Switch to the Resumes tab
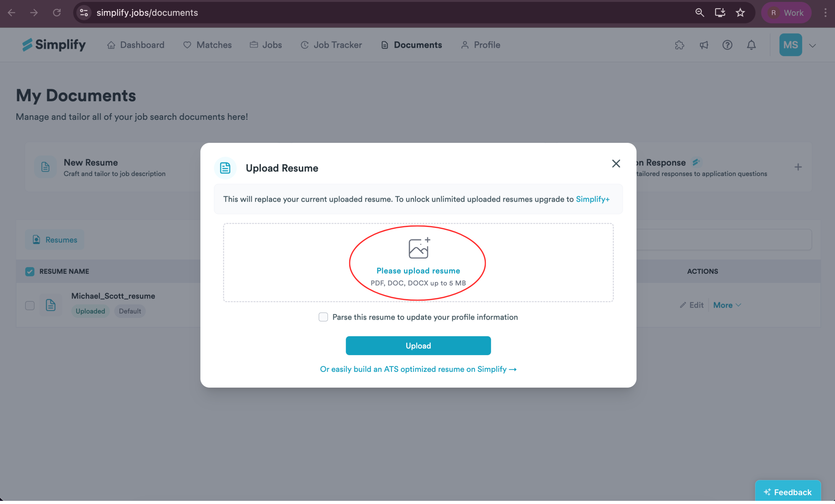 point(54,239)
